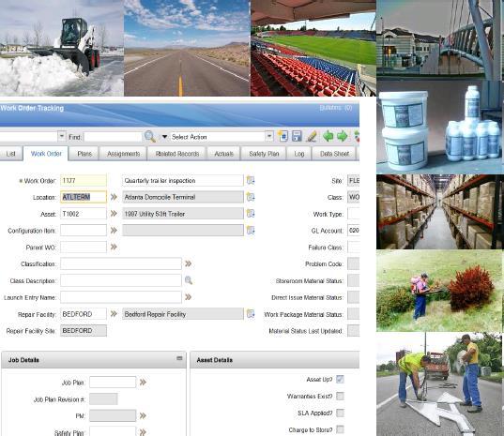Screen dimensions: 504x436
Task: Click the Job Plan input field
Action: (113, 382)
